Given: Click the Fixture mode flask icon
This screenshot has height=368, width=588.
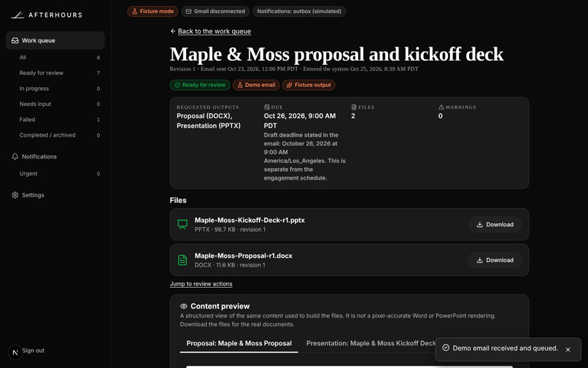Looking at the screenshot, I should pyautogui.click(x=135, y=11).
